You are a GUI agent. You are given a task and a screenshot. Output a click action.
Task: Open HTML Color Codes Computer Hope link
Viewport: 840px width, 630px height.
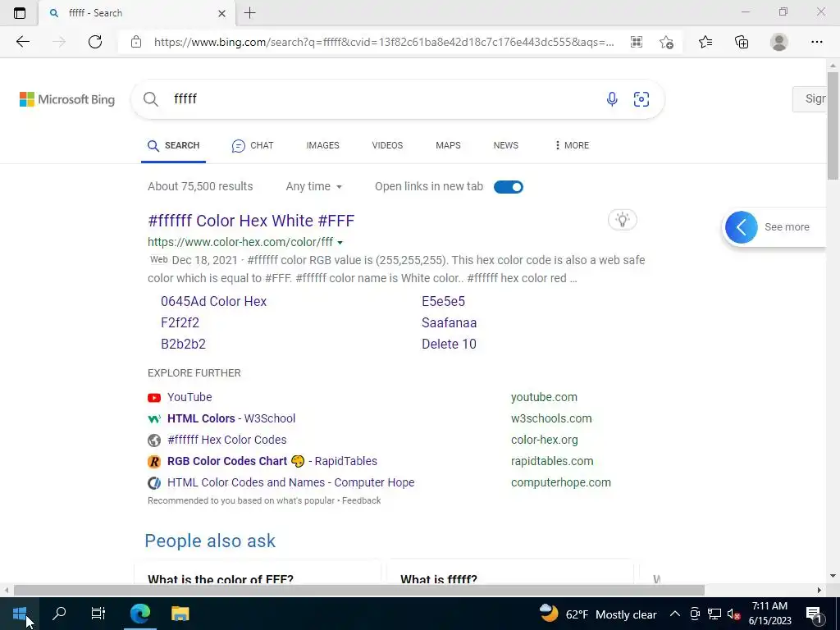click(x=291, y=482)
